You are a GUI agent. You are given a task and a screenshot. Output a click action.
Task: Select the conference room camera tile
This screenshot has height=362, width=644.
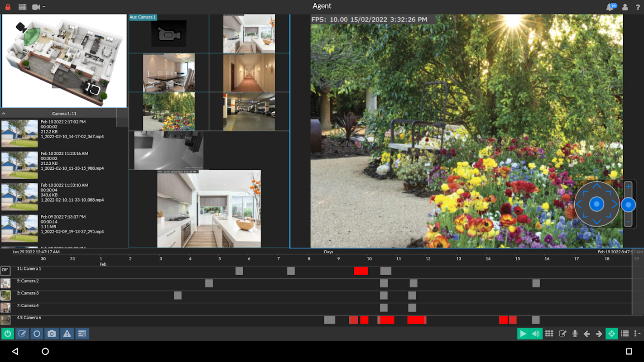(x=169, y=72)
